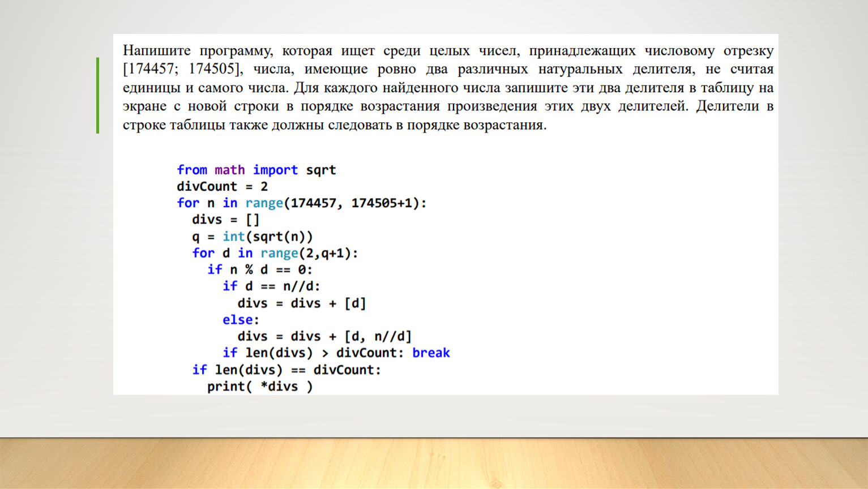The height and width of the screenshot is (489, 868).
Task: Click the green vertical bar beside the paragraph
Action: (x=98, y=95)
